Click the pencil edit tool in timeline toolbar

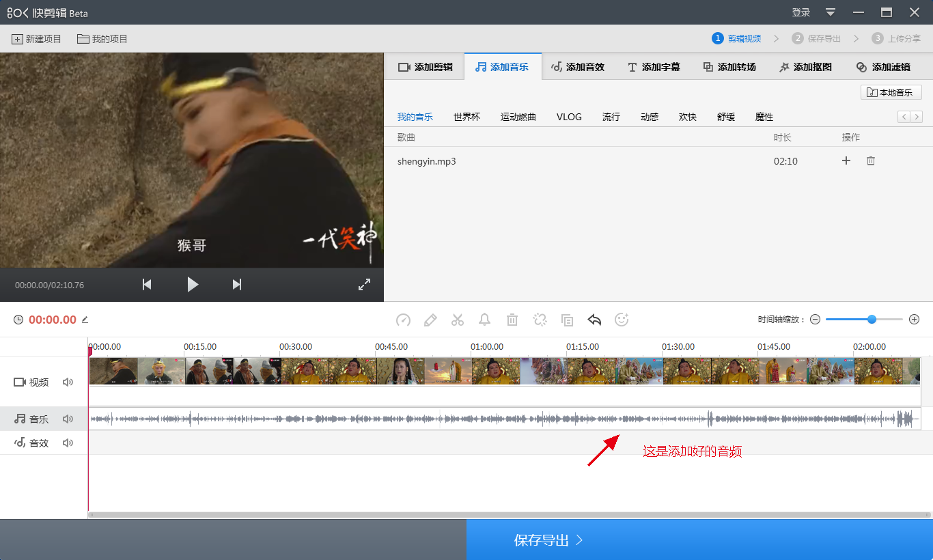click(x=430, y=320)
